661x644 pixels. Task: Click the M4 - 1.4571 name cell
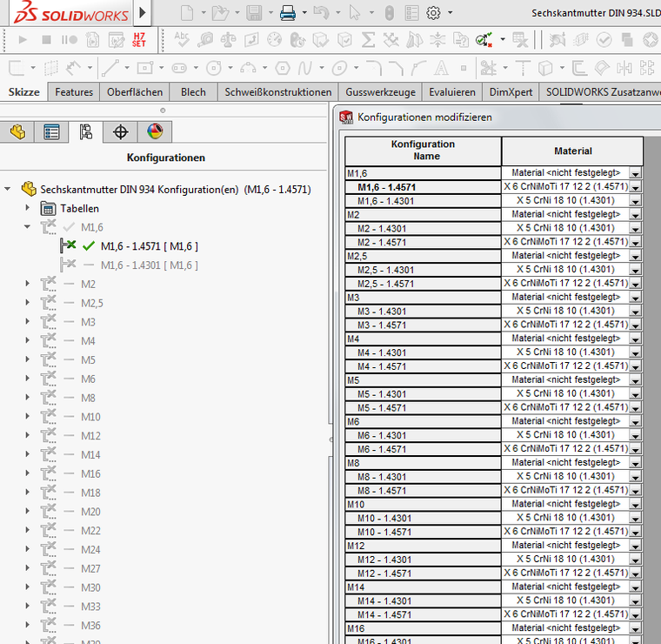423,366
